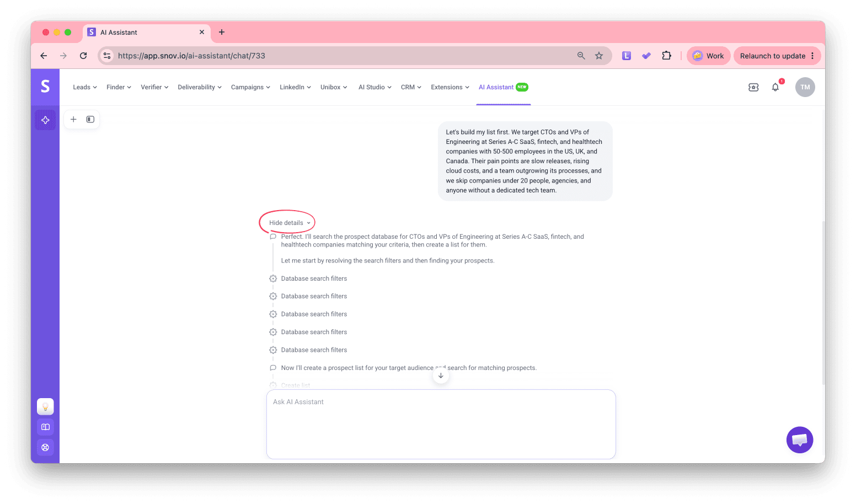The height and width of the screenshot is (504, 856).
Task: Open the checkmark extension icon
Action: (646, 56)
